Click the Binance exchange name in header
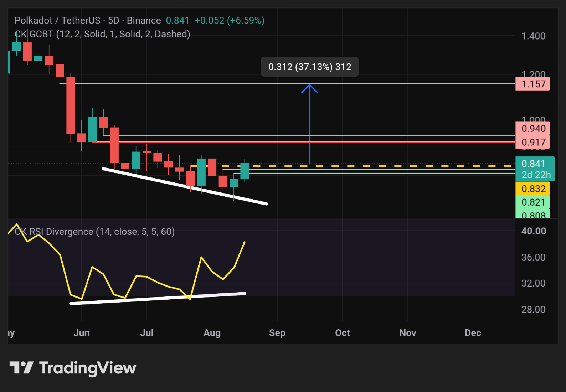This screenshot has height=392, width=566. (x=144, y=20)
